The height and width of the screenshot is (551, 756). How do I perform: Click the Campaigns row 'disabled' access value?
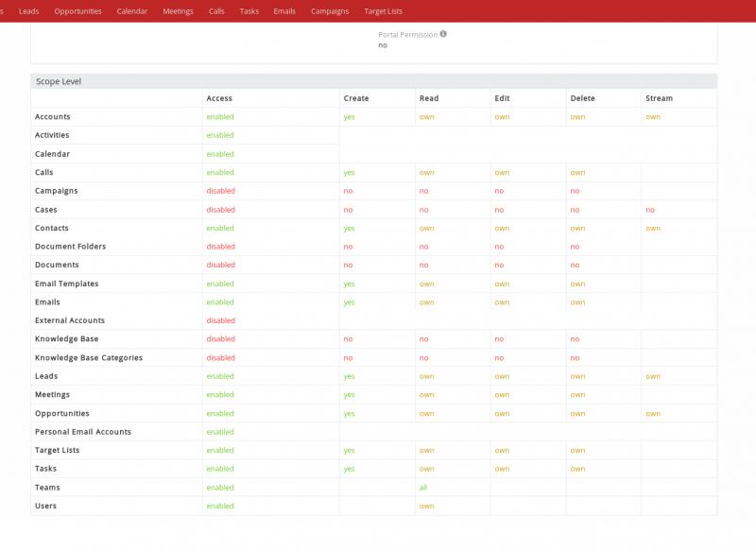tap(221, 191)
